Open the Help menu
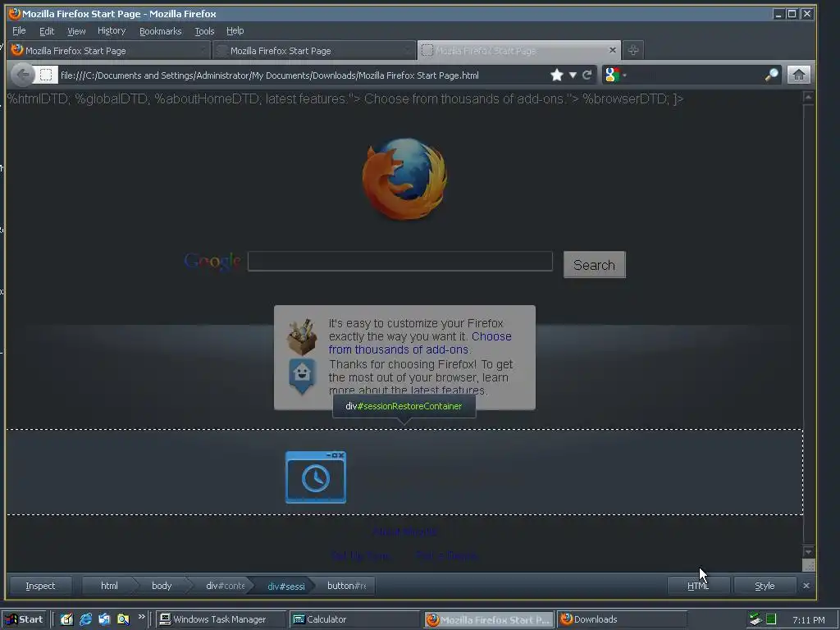 [x=235, y=31]
